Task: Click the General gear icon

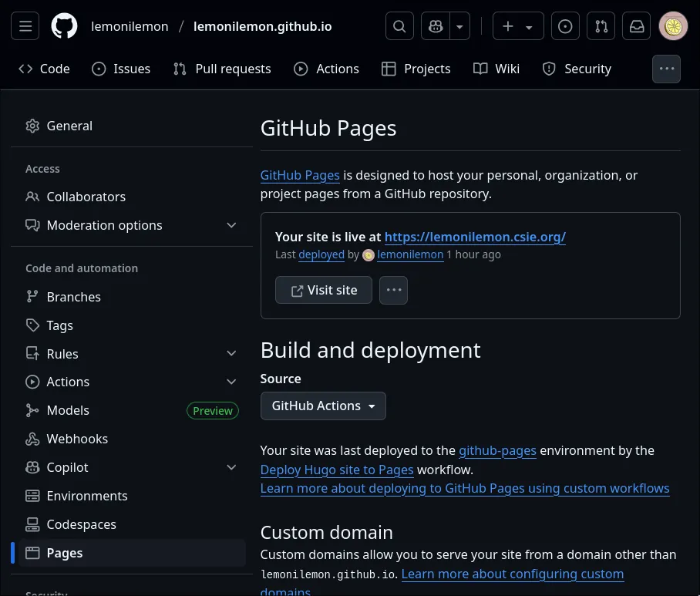Action: pyautogui.click(x=32, y=126)
